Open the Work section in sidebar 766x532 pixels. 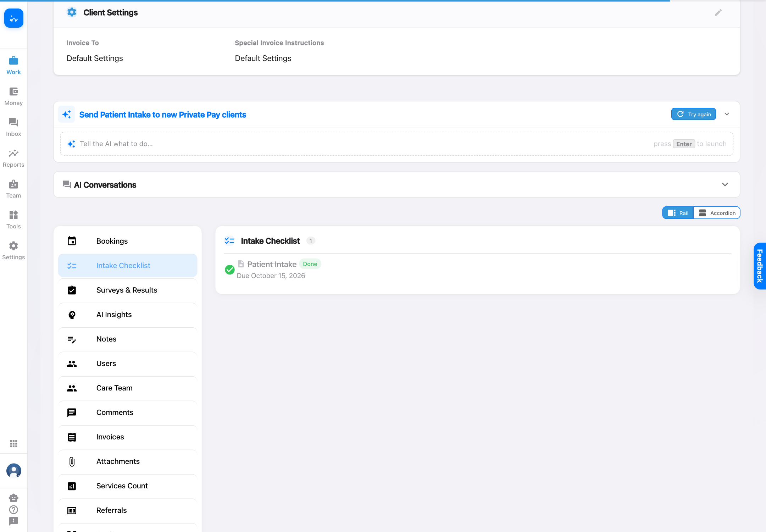[13, 66]
